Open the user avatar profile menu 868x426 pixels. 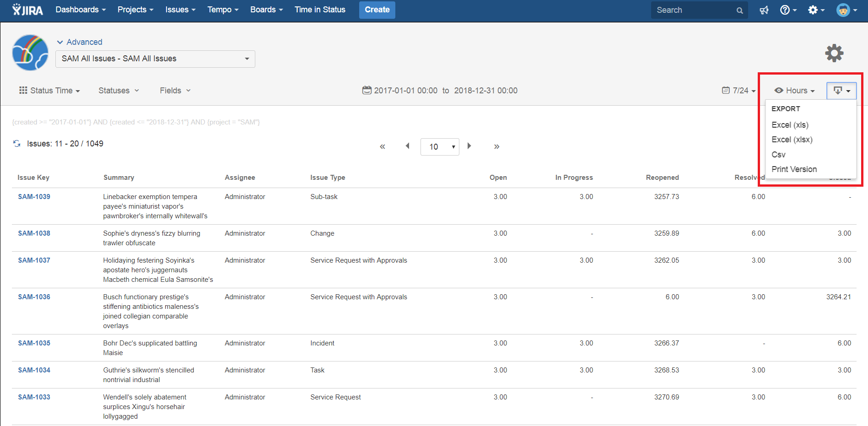[x=846, y=10]
